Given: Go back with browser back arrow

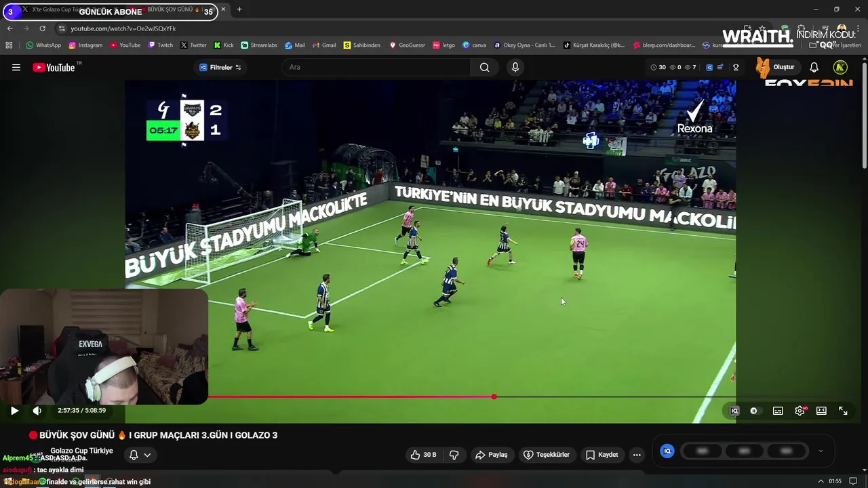Looking at the screenshot, I should coord(9,28).
